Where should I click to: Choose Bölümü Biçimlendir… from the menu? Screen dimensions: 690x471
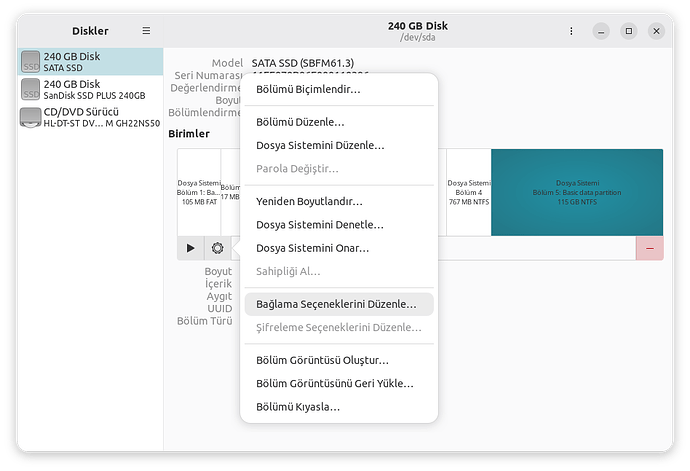point(308,89)
